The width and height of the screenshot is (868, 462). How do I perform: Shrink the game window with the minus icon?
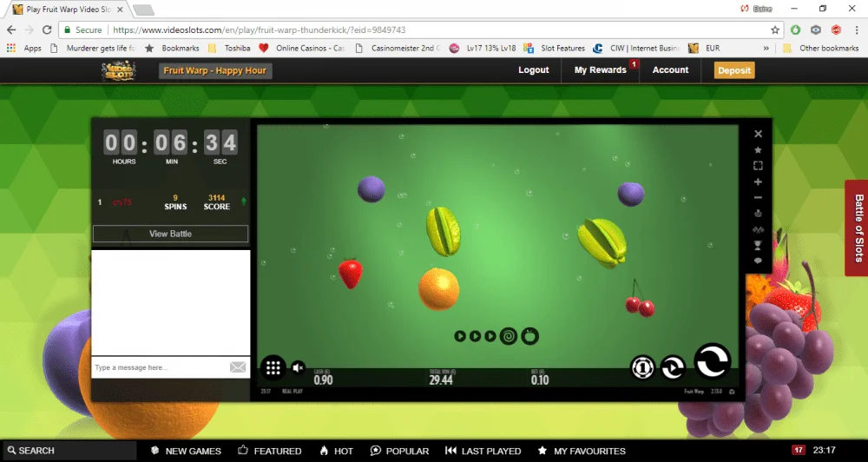(759, 198)
